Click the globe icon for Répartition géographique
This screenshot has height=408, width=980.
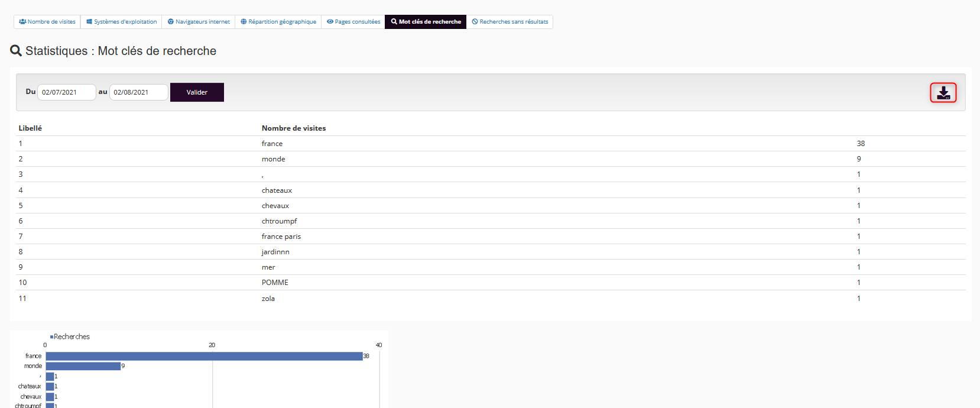tap(244, 22)
